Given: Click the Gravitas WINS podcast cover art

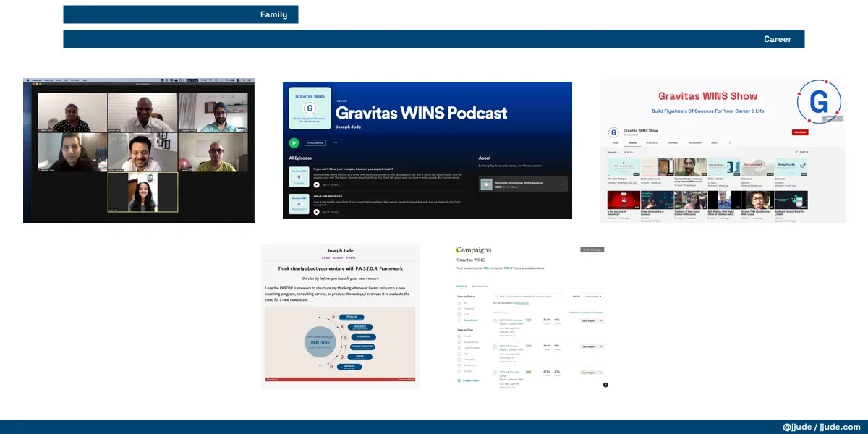Looking at the screenshot, I should (310, 108).
